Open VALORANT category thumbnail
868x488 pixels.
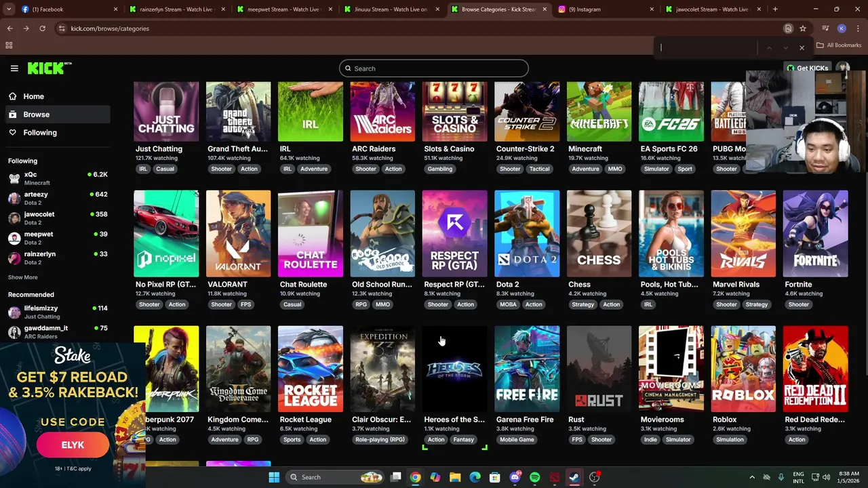[x=238, y=234]
